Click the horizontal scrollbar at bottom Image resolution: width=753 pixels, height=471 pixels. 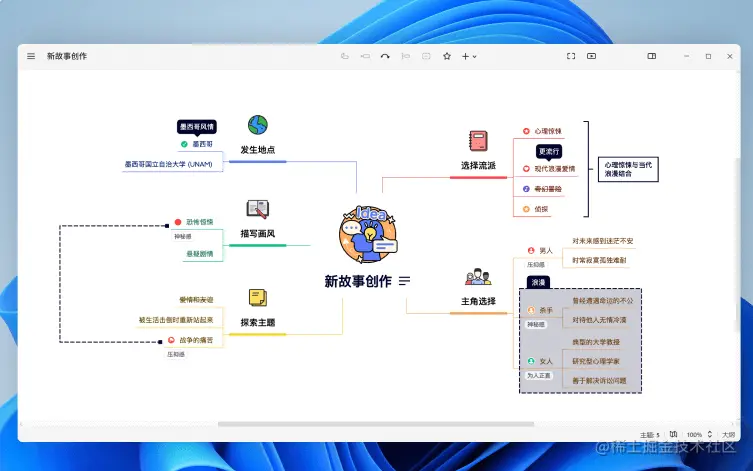(376, 424)
